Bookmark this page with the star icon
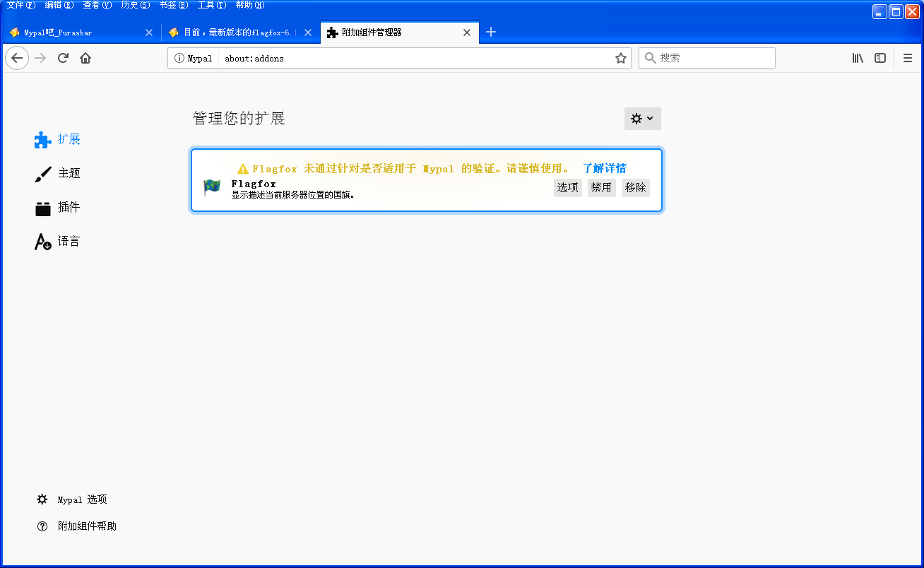This screenshot has width=924, height=568. [620, 58]
